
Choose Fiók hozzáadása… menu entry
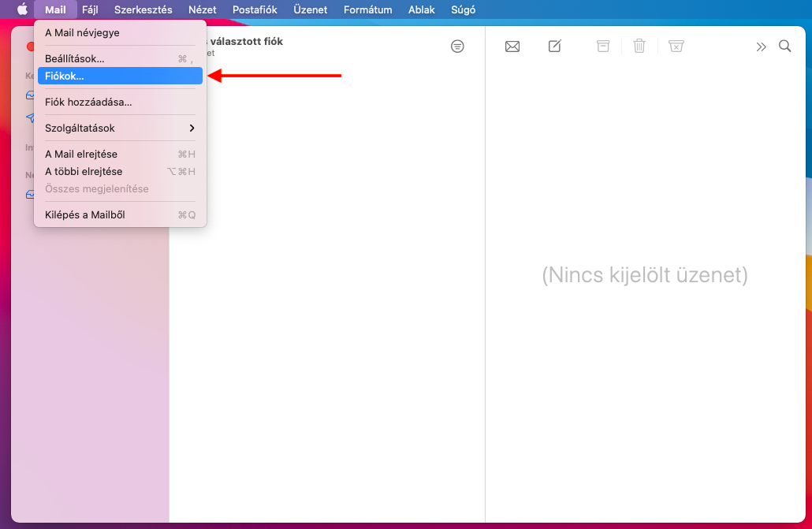(120, 102)
